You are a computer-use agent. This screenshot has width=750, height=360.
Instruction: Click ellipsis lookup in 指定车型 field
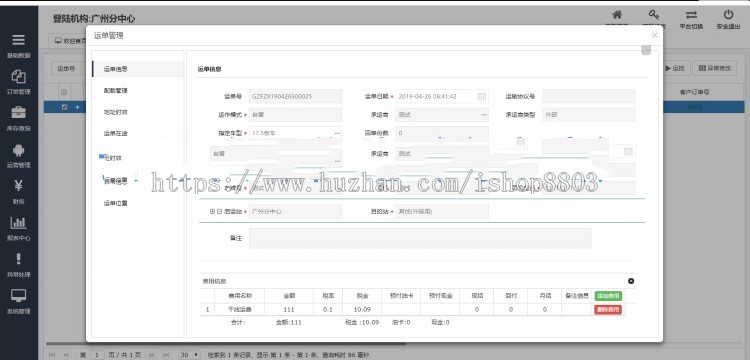click(337, 133)
